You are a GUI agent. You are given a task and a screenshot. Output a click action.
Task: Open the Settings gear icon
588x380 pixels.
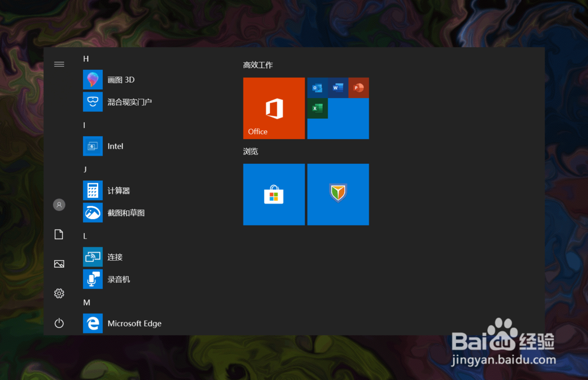click(59, 294)
